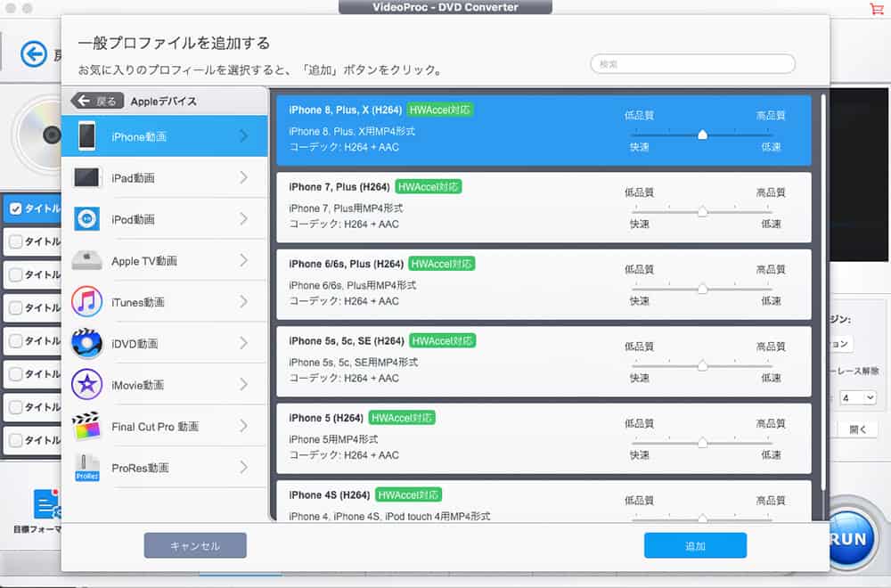Click HWAccel badge on iPhone 4S profile
Screen dimensions: 891x588
(x=409, y=494)
